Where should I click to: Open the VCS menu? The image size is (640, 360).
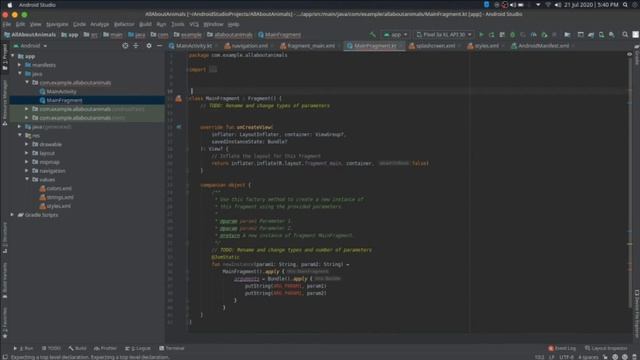tap(194, 24)
